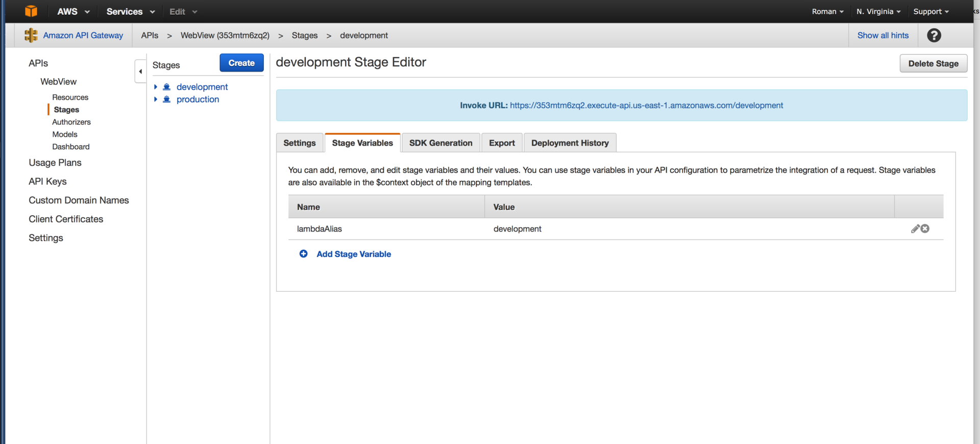Open the help question mark icon
The height and width of the screenshot is (444, 980).
(934, 35)
